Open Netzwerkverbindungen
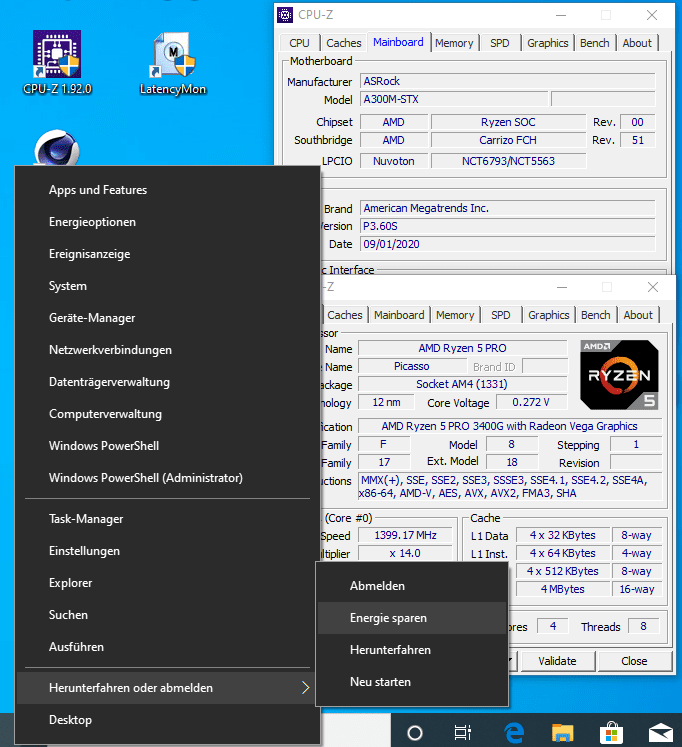This screenshot has width=682, height=747. point(167,350)
